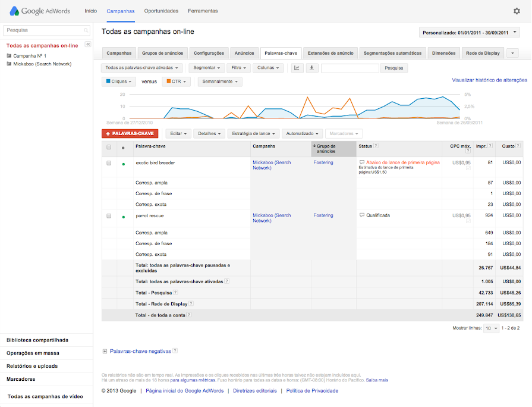Image resolution: width=532 pixels, height=407 pixels.
Task: Click green status dot for exotic bird breeder
Action: pos(123,164)
